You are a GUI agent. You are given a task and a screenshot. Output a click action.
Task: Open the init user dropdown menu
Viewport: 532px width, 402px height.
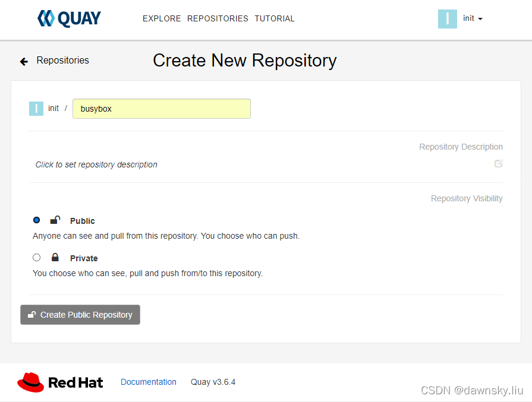click(473, 18)
